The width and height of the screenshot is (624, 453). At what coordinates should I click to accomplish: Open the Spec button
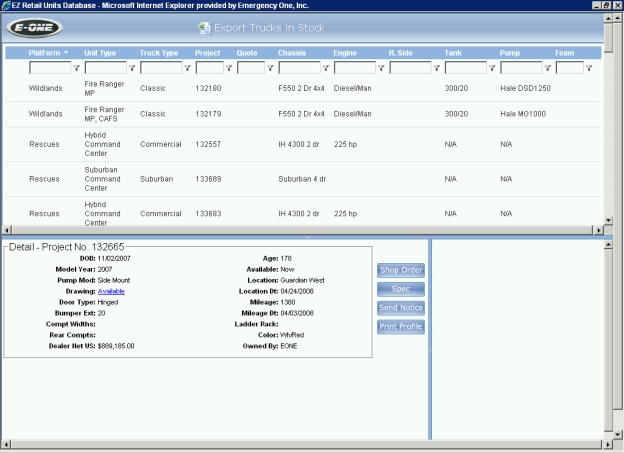[401, 289]
